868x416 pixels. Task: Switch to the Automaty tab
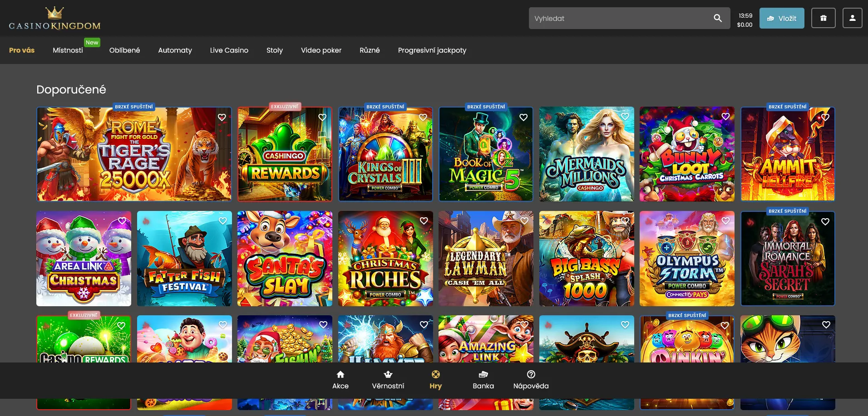point(175,50)
